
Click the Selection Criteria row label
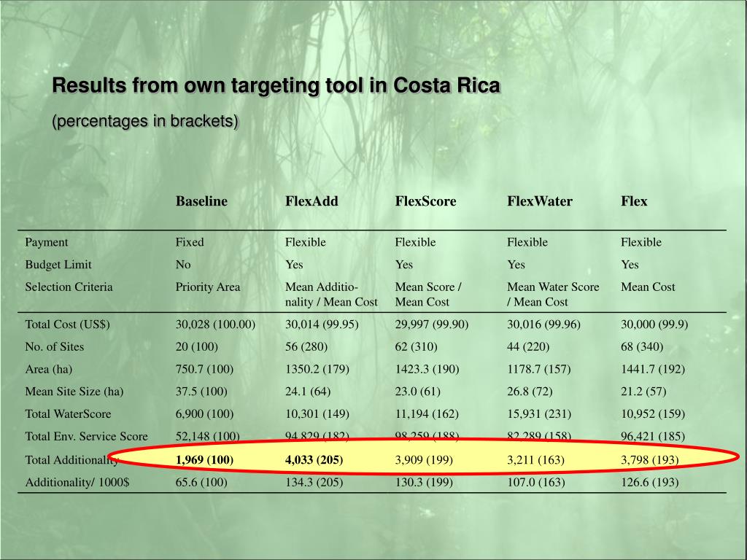[69, 287]
